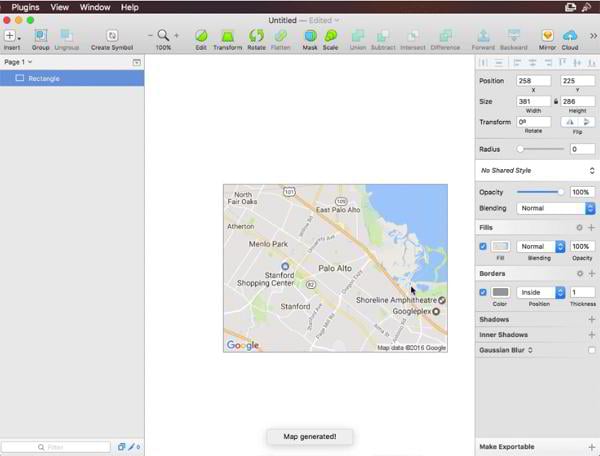This screenshot has height=456, width=600.
Task: Click the fill color swatch
Action: pos(501,246)
